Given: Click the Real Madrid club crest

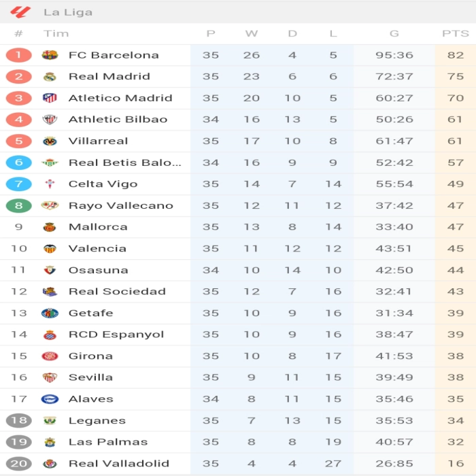Looking at the screenshot, I should coord(50,77).
